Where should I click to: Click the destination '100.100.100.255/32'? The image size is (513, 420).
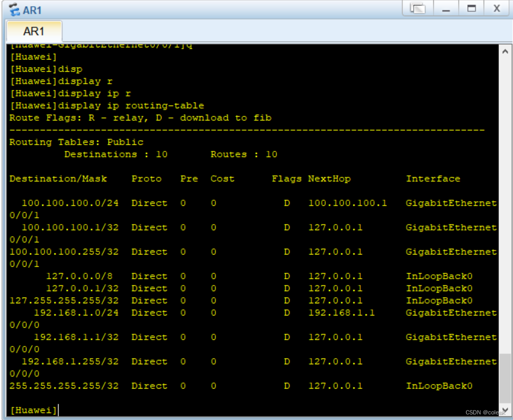(x=64, y=252)
